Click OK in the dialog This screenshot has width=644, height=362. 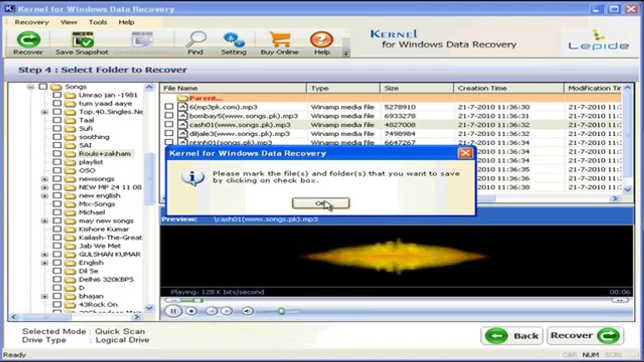coord(320,203)
